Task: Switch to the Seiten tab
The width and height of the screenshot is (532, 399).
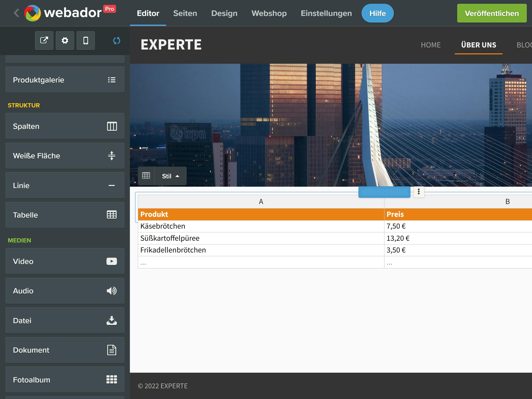Action: tap(185, 13)
